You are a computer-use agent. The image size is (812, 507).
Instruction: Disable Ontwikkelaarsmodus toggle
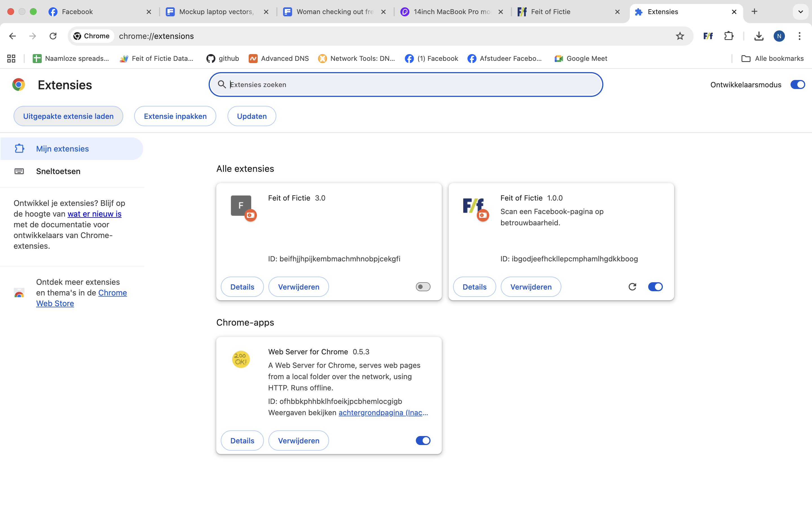click(797, 84)
